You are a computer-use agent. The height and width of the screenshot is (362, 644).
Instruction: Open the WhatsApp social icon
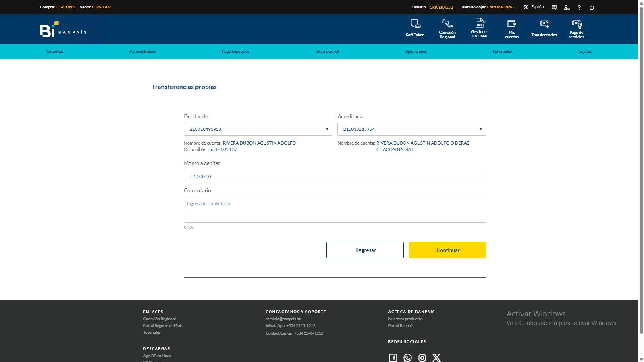pos(407,358)
